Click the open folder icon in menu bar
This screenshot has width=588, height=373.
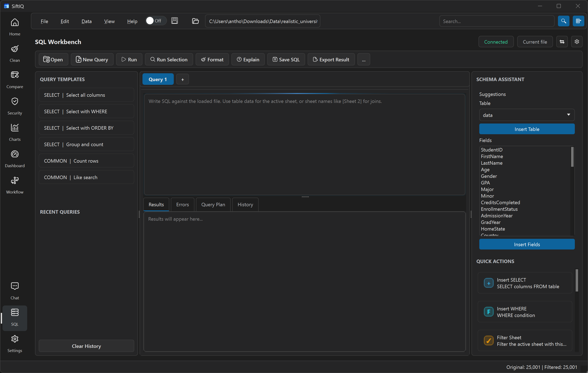click(x=195, y=21)
